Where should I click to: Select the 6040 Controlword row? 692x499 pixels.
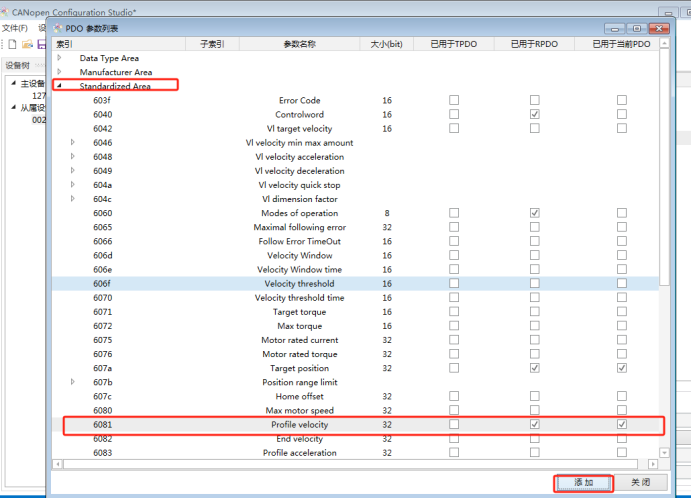coord(356,114)
